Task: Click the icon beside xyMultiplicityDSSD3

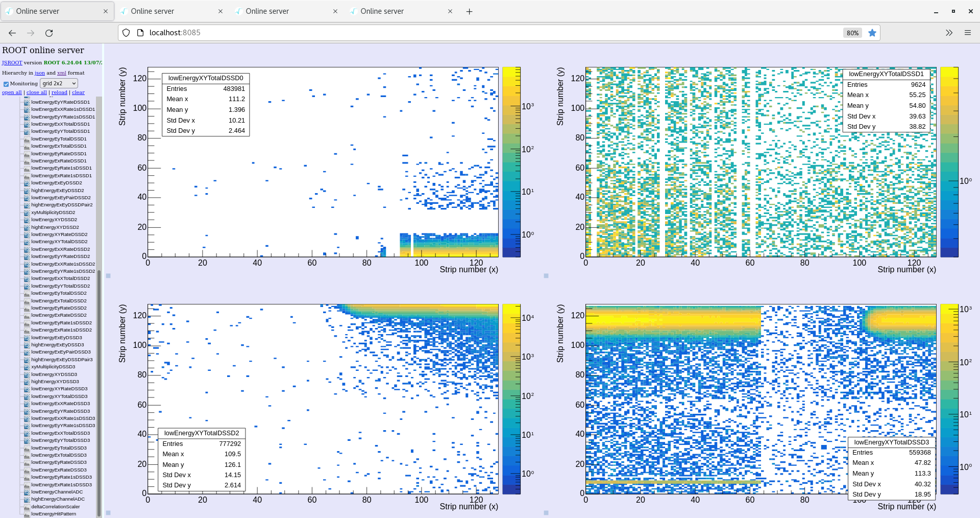Action: click(x=27, y=367)
